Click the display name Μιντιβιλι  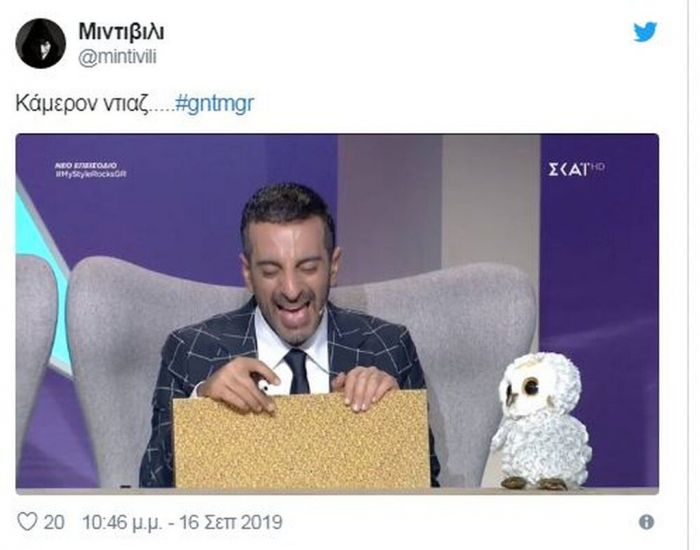[x=121, y=31]
